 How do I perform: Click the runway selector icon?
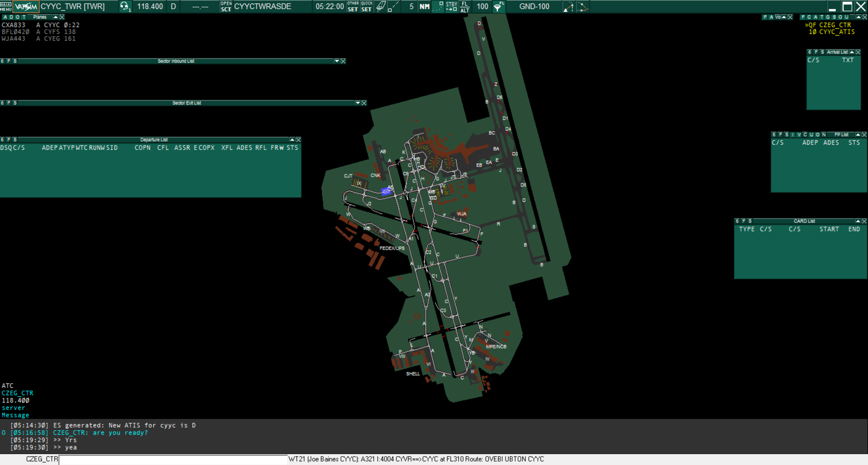click(380, 6)
